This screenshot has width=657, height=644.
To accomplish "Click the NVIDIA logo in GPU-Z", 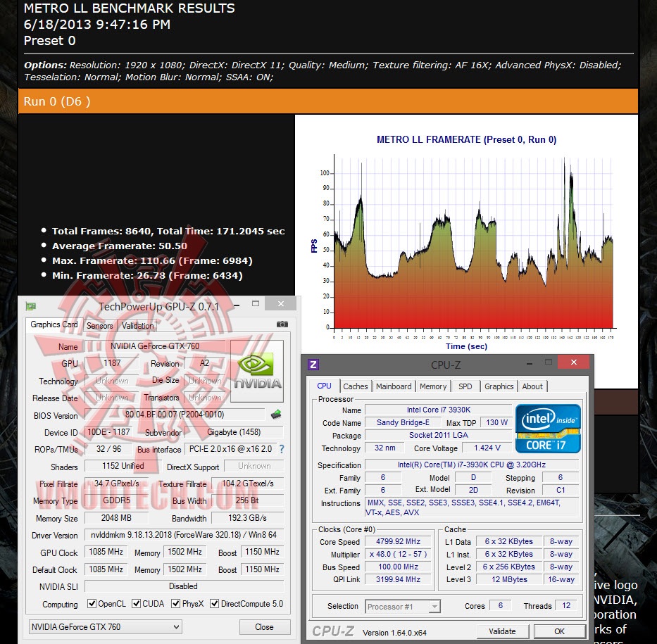I will pos(257,371).
